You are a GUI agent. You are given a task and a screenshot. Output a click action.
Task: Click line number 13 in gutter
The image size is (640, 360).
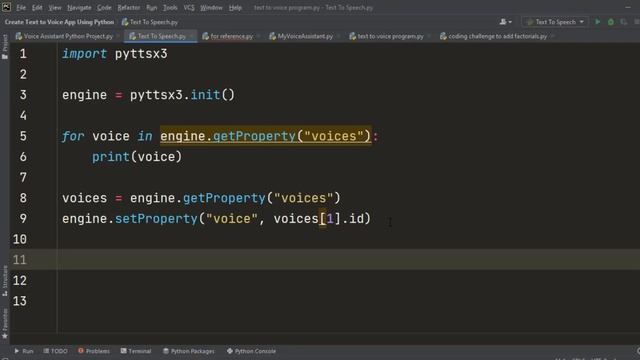20,301
